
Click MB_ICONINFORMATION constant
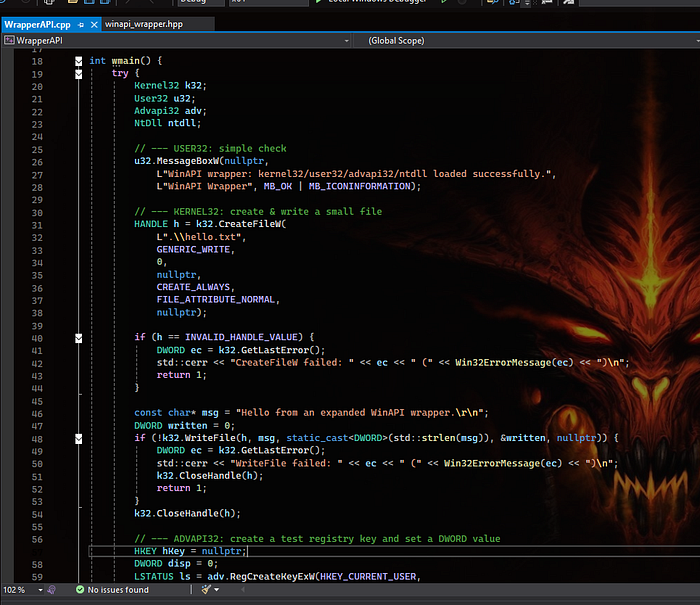[360, 186]
